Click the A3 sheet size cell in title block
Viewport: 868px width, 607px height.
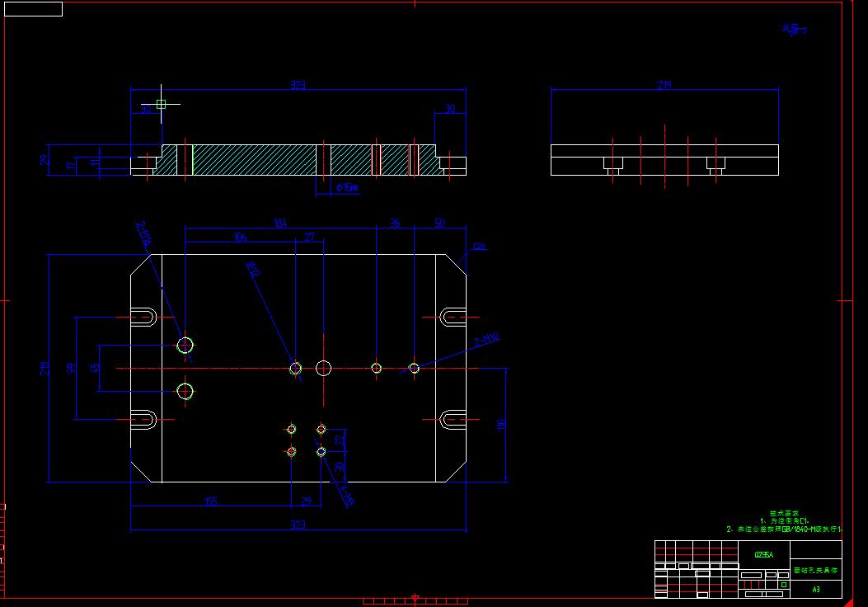coord(817,589)
